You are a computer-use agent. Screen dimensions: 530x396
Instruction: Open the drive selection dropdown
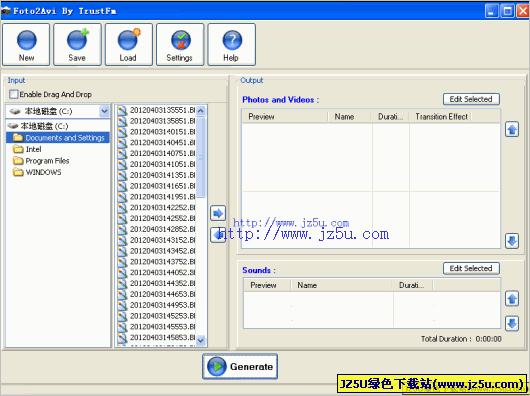(104, 111)
